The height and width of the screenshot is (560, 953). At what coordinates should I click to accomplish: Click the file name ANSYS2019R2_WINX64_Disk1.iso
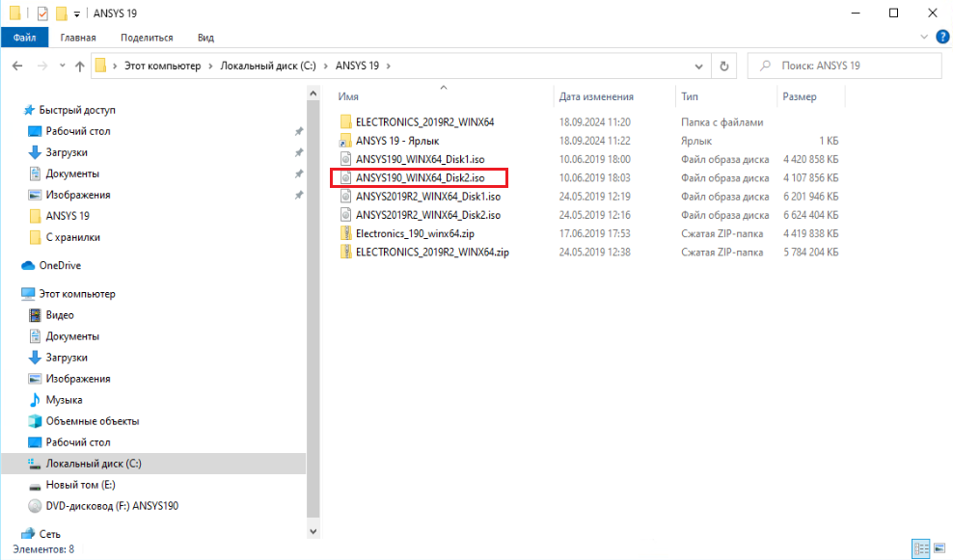tap(428, 197)
